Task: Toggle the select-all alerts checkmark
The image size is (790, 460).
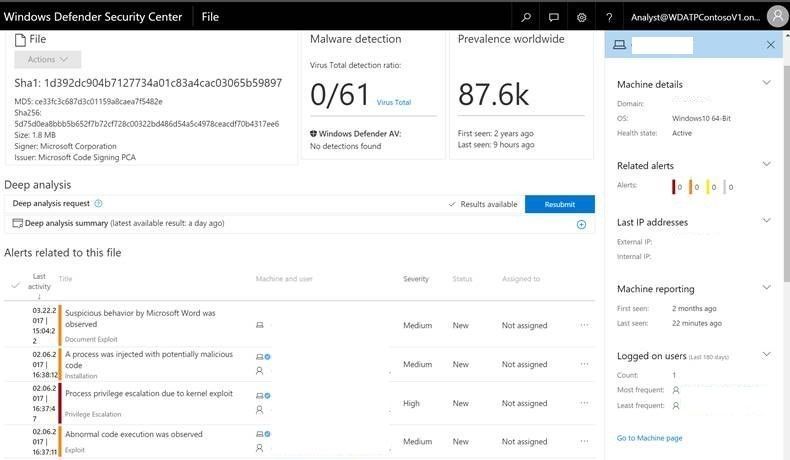Action: (15, 286)
